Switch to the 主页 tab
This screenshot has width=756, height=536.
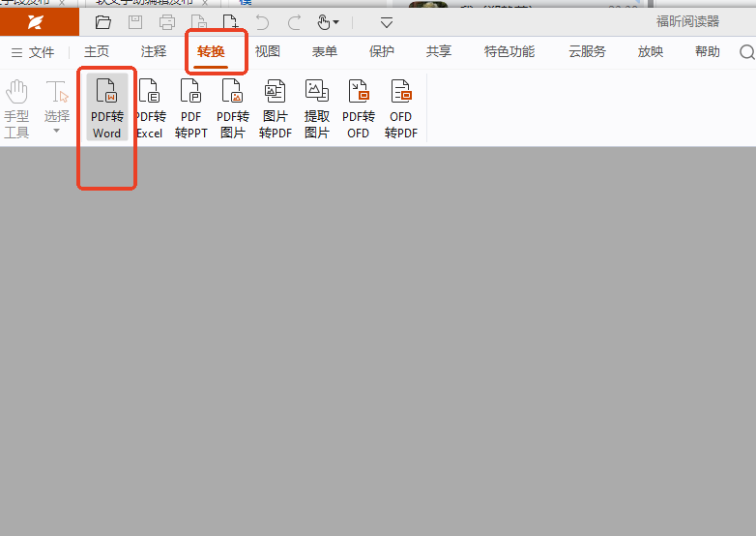click(x=97, y=52)
